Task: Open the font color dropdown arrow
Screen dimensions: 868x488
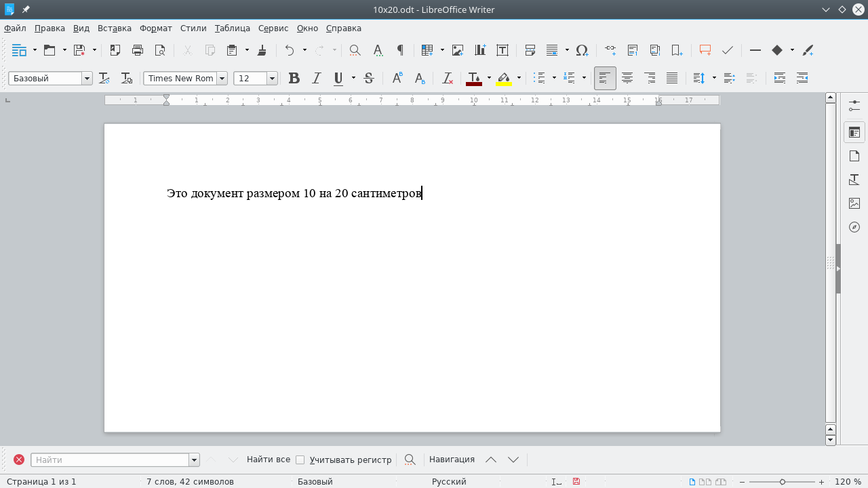Action: [x=489, y=79]
